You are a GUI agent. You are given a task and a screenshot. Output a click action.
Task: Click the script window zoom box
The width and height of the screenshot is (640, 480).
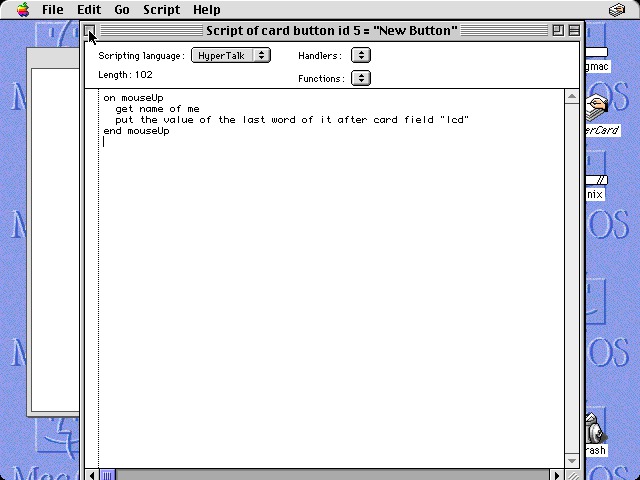[x=558, y=30]
